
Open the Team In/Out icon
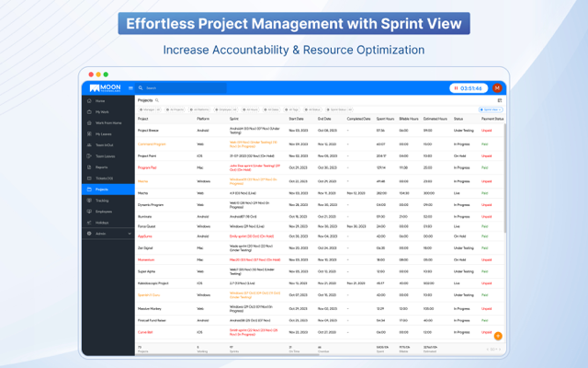89,145
